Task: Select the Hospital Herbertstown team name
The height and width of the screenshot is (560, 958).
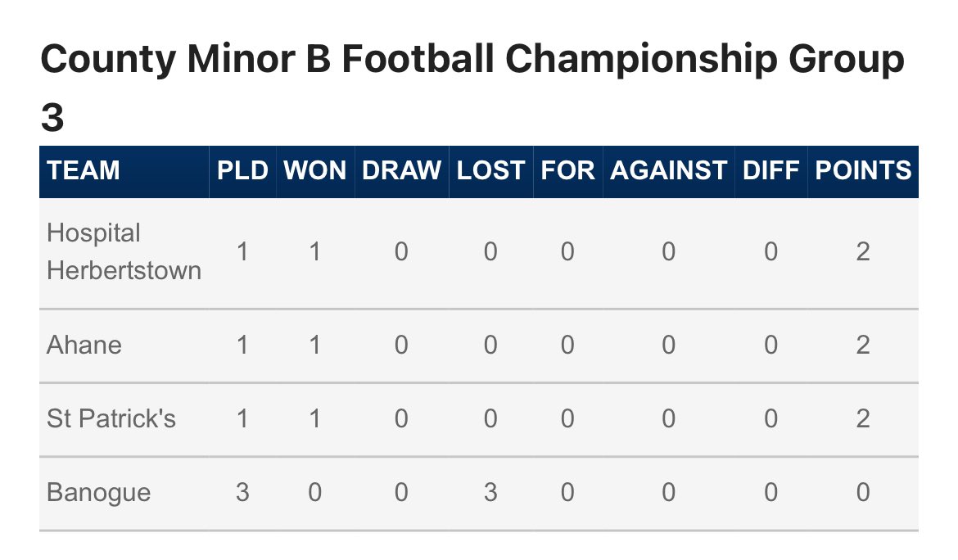Action: pos(124,251)
